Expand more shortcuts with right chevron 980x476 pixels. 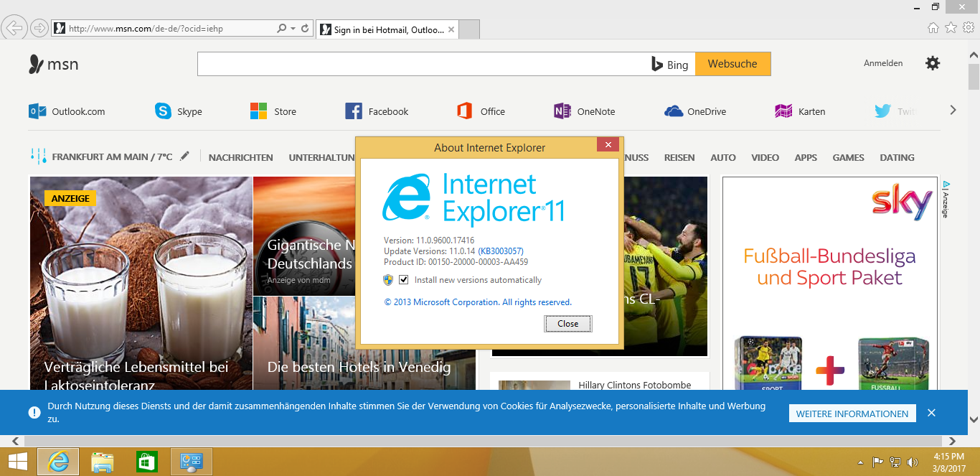click(x=953, y=110)
